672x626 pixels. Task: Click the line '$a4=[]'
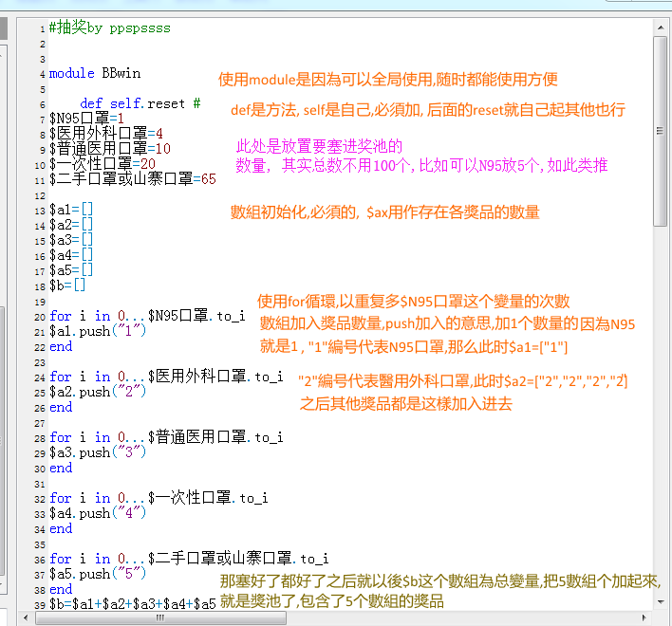(x=71, y=255)
